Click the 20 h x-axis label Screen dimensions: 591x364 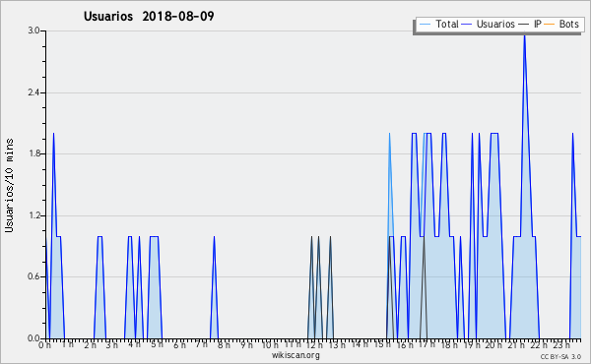[x=493, y=344]
